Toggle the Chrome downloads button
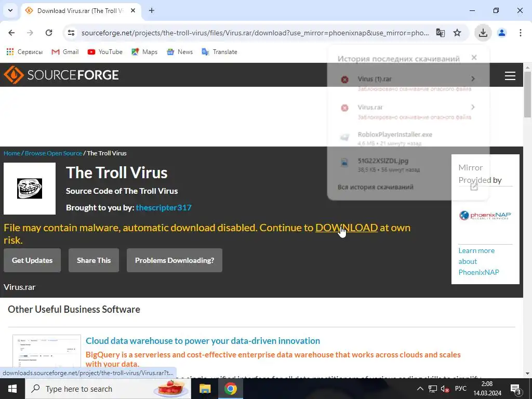Screen dimensions: 532x399 [483, 33]
